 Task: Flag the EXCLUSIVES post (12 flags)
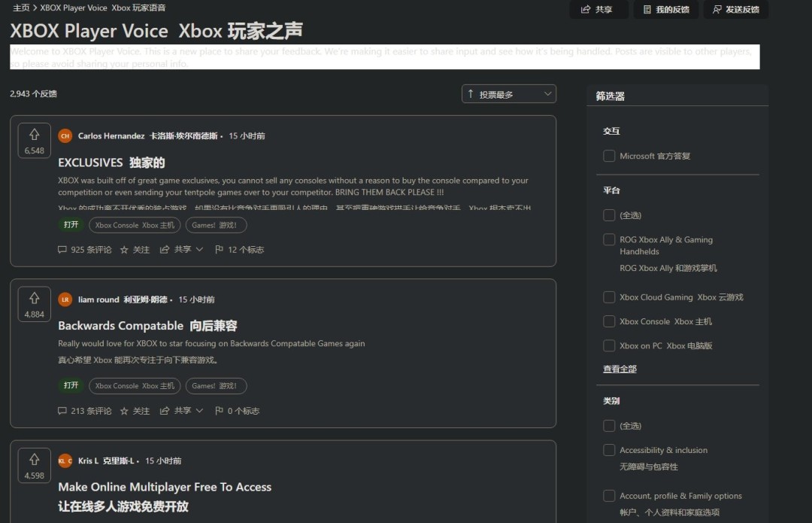(239, 250)
